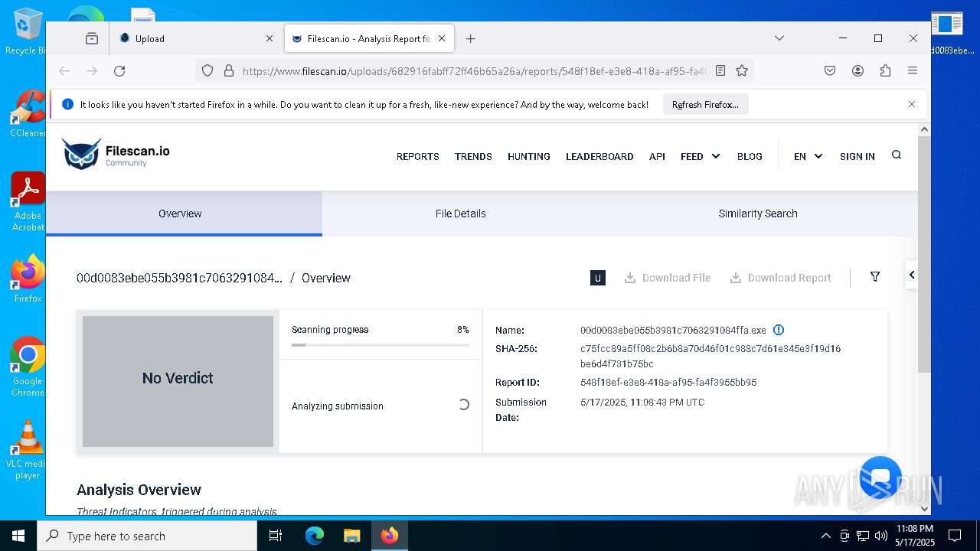980x551 pixels.
Task: Open the Firefox application menu
Action: tap(913, 71)
